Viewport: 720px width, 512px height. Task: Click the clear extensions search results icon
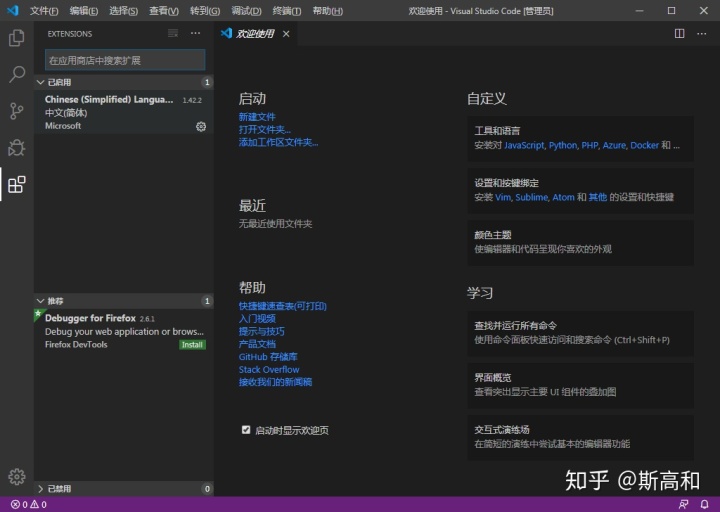(x=173, y=33)
